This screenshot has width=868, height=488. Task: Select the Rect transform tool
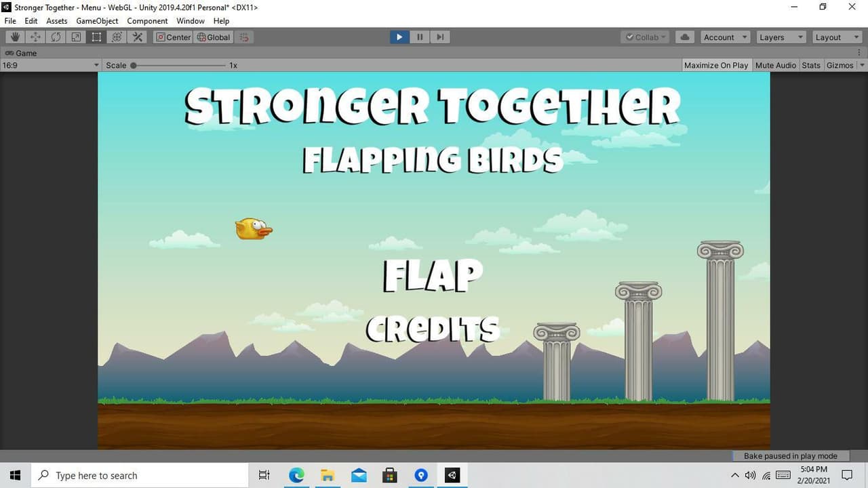(x=96, y=37)
